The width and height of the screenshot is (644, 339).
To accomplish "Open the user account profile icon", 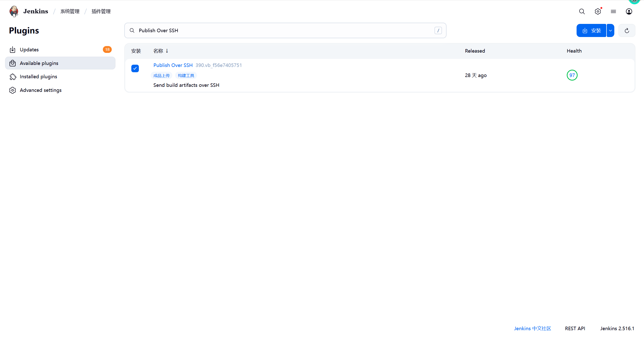I will pyautogui.click(x=629, y=11).
